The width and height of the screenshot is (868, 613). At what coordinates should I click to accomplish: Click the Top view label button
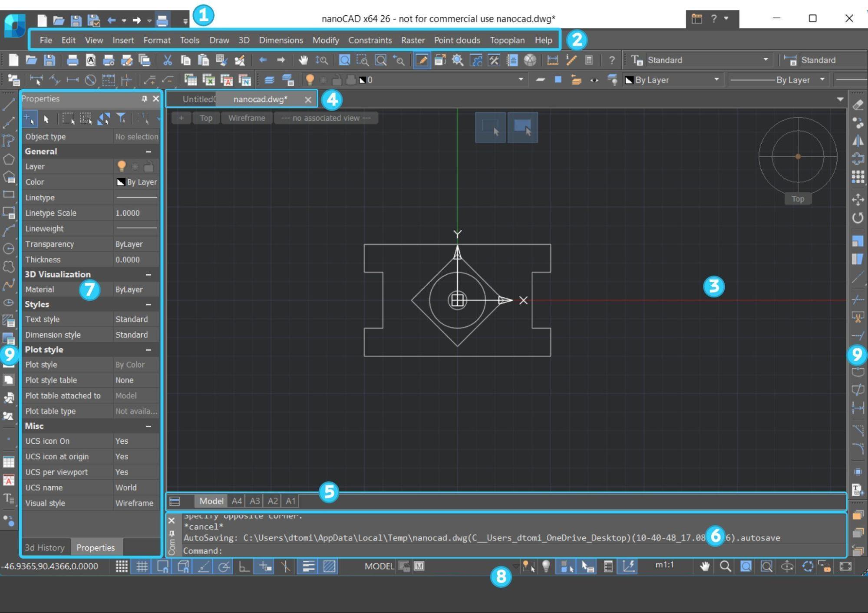[x=206, y=118]
